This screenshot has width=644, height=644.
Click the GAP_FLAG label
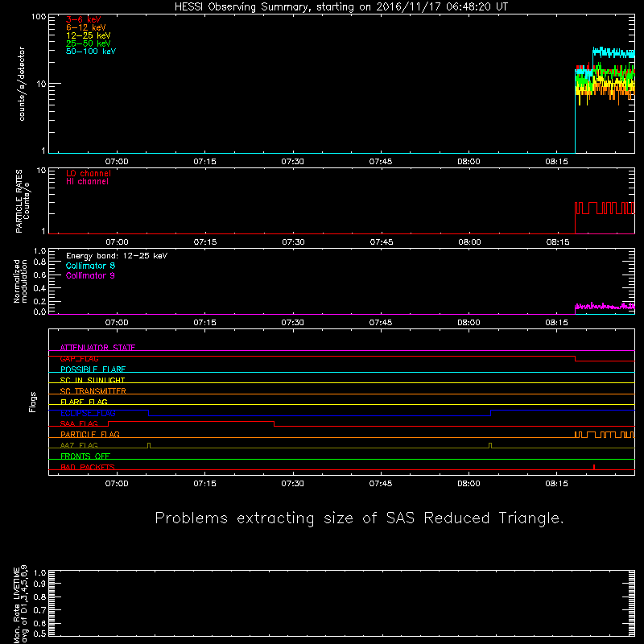pyautogui.click(x=79, y=358)
